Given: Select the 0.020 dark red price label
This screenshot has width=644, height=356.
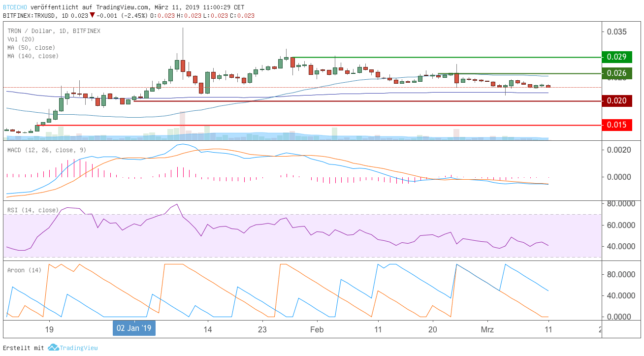Looking at the screenshot, I should (616, 101).
